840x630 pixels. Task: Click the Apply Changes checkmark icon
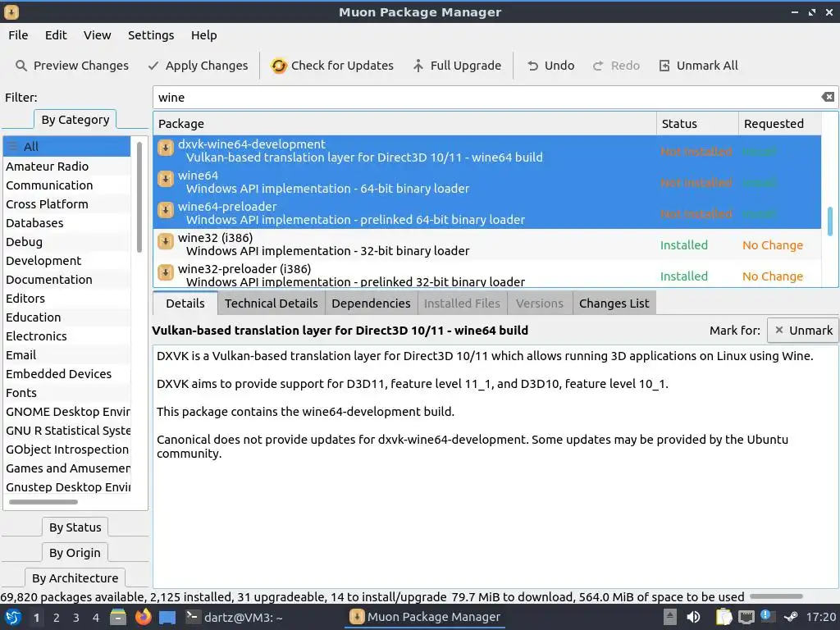coord(153,66)
